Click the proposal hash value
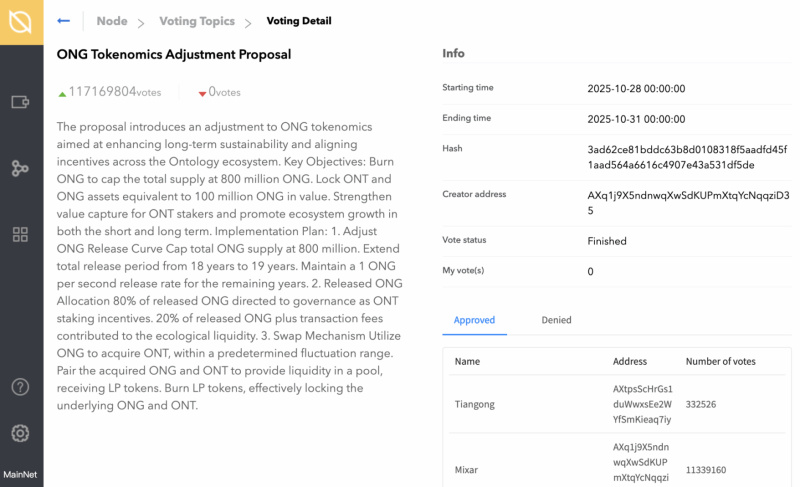 coord(687,157)
